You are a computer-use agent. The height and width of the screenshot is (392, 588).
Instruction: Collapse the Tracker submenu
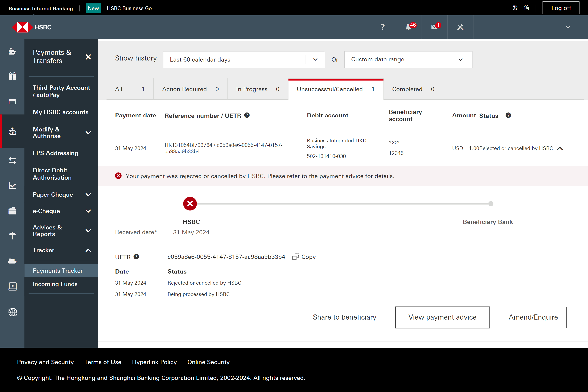[x=88, y=250]
